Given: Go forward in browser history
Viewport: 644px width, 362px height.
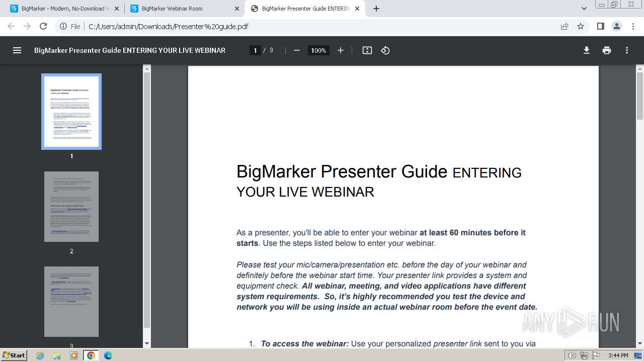Looking at the screenshot, I should pos(27,27).
